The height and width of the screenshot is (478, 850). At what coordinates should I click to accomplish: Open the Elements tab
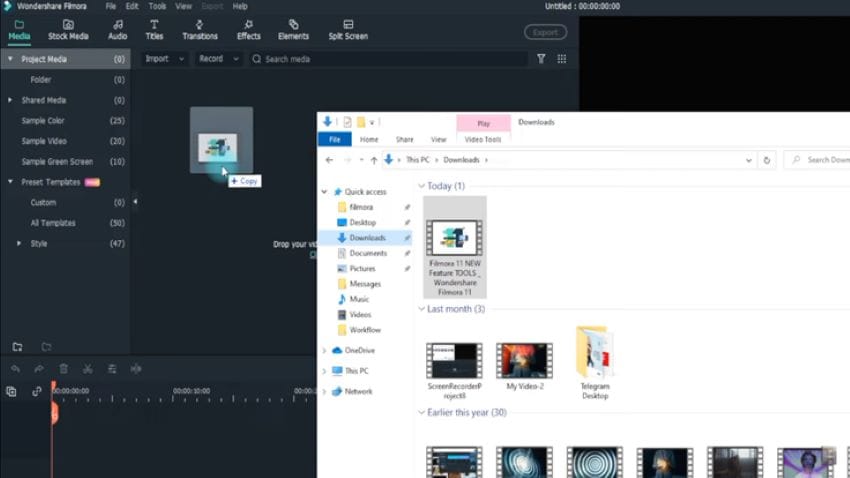pyautogui.click(x=293, y=30)
